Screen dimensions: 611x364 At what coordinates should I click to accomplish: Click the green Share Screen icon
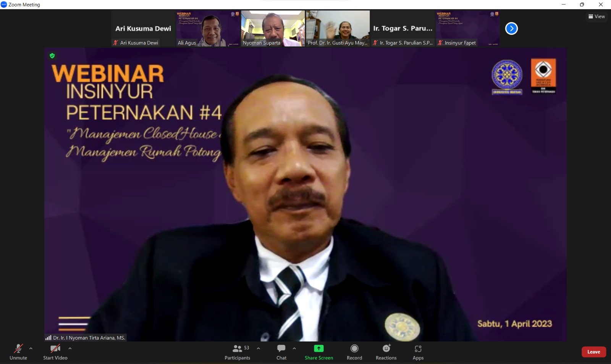(318, 348)
